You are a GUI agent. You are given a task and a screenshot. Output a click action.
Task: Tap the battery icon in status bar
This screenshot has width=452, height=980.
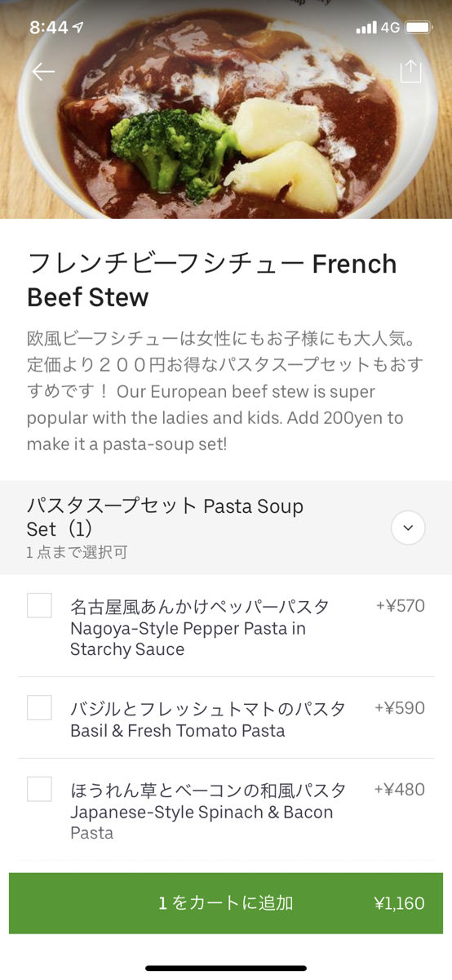pyautogui.click(x=419, y=27)
